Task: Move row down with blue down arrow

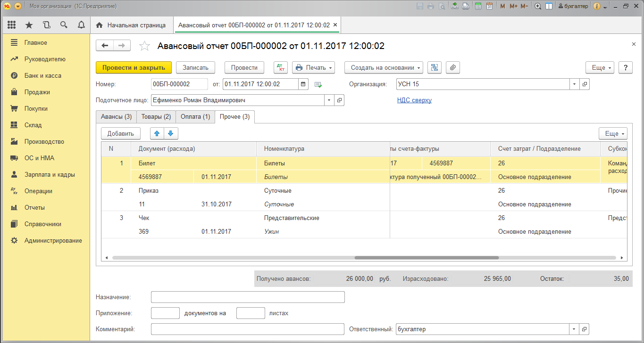Action: 171,133
